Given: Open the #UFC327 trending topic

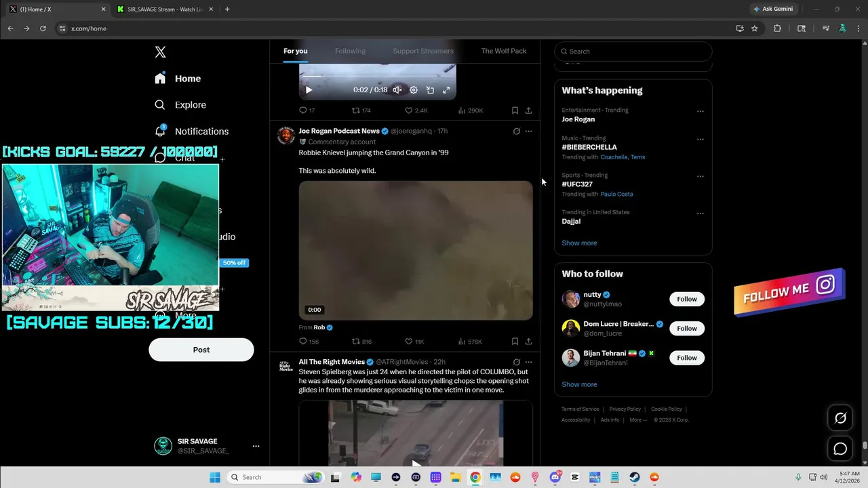Looking at the screenshot, I should [x=577, y=184].
